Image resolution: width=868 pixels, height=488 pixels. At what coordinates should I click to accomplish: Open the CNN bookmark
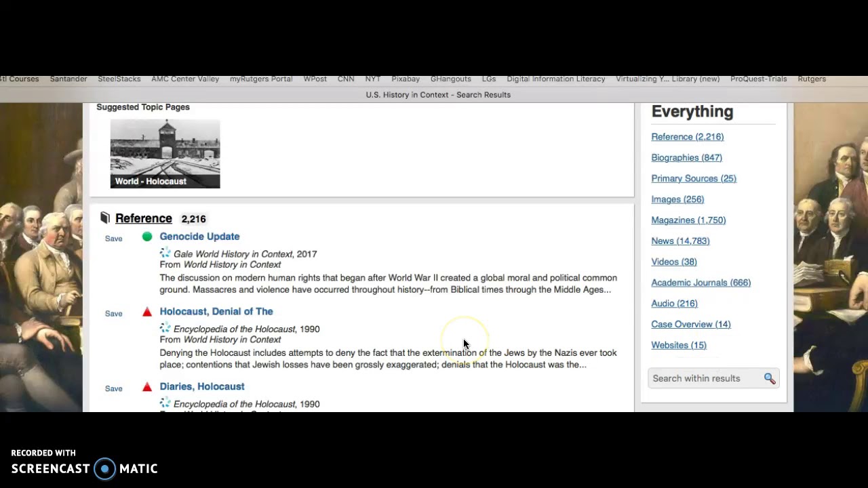[346, 79]
